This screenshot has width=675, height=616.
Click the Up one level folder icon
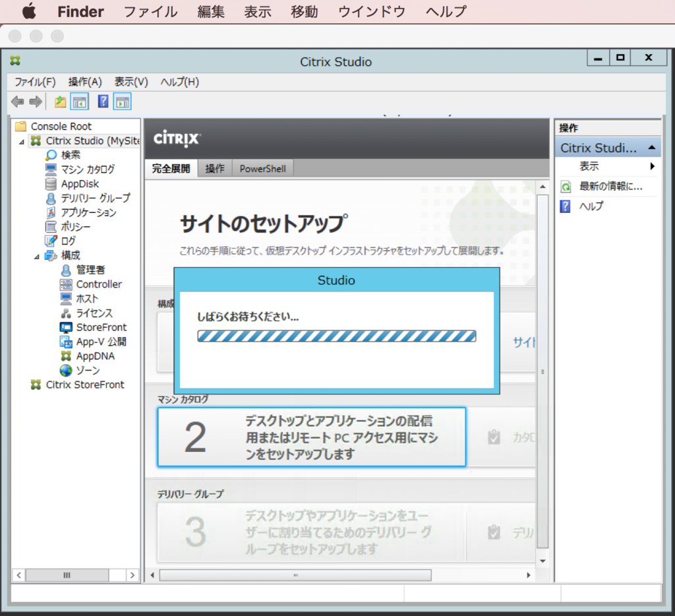pyautogui.click(x=60, y=102)
